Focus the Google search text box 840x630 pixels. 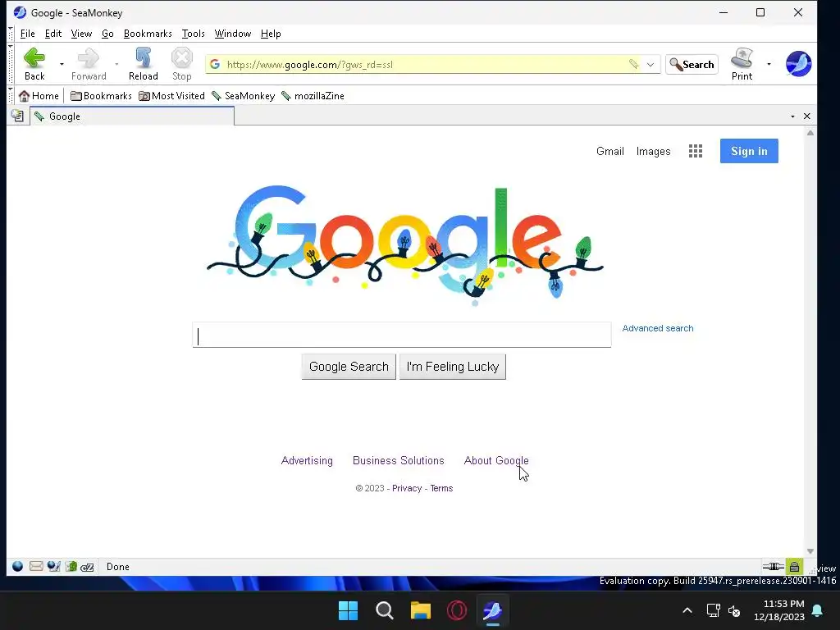point(402,335)
